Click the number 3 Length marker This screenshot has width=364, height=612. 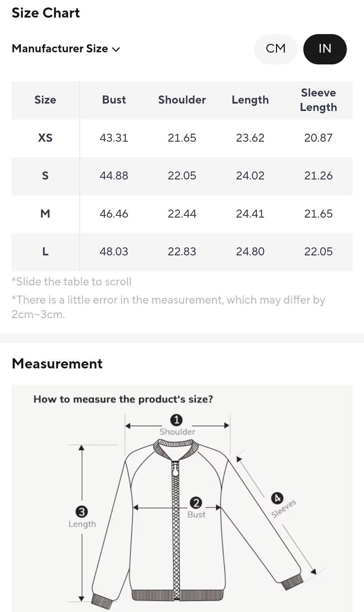tap(82, 512)
